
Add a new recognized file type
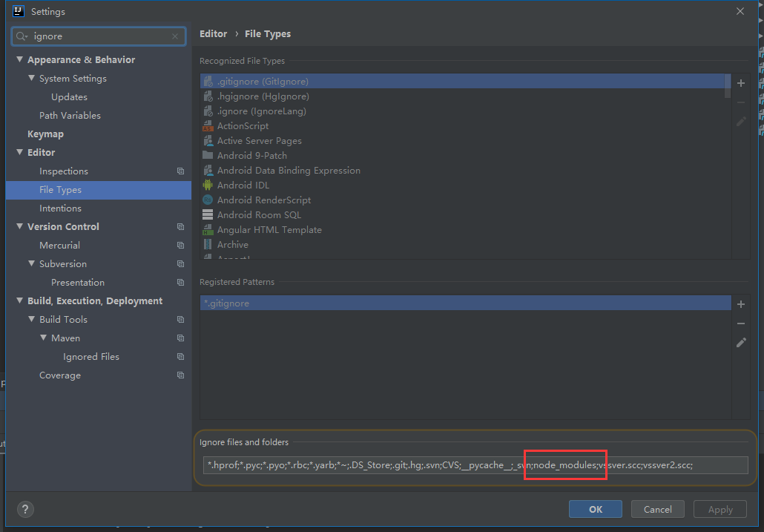pyautogui.click(x=740, y=83)
